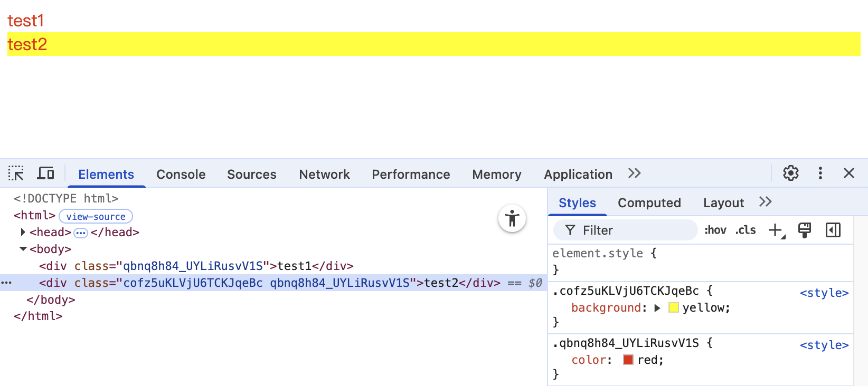Show more DevTools panels after Application
The image size is (868, 386).
(634, 173)
